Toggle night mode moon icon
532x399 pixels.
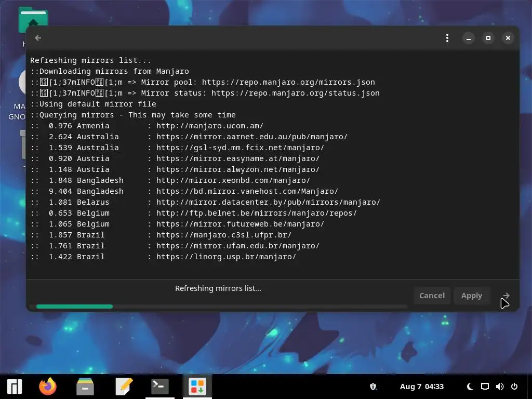click(470, 387)
